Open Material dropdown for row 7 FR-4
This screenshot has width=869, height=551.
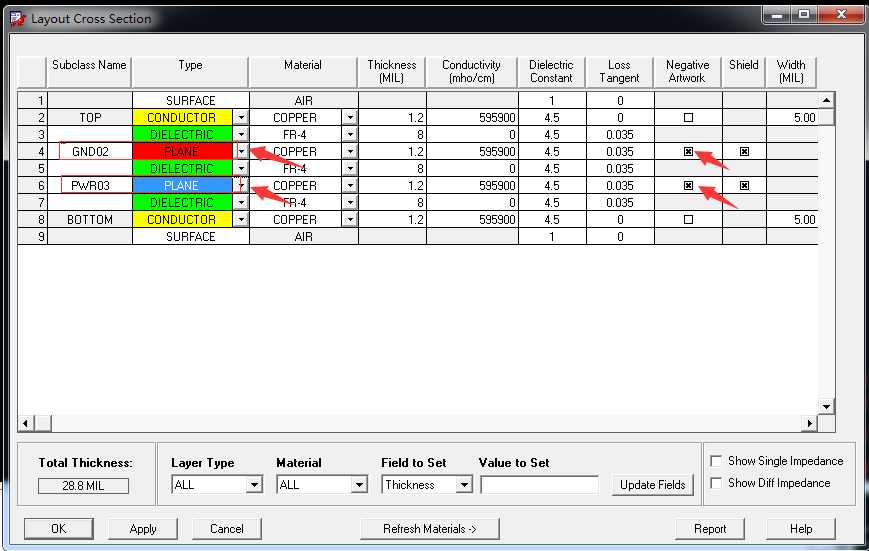coord(350,202)
